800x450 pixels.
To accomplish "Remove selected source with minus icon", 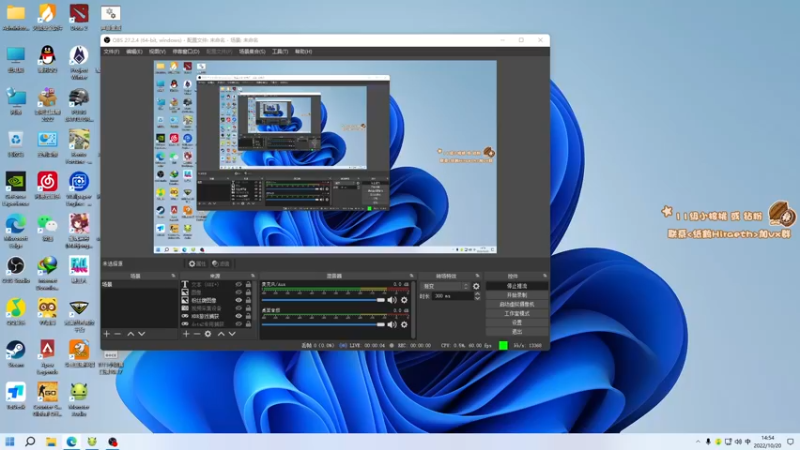I will pyautogui.click(x=197, y=334).
